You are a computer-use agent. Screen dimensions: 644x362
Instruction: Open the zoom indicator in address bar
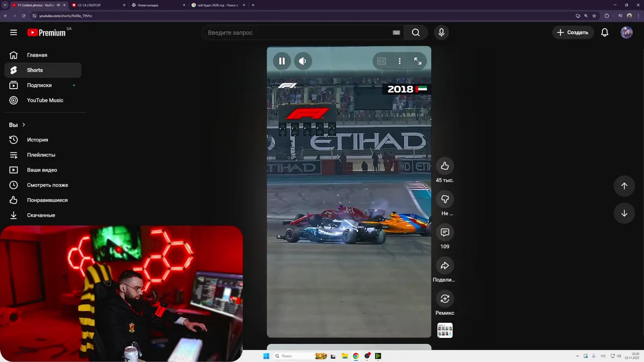(586, 16)
